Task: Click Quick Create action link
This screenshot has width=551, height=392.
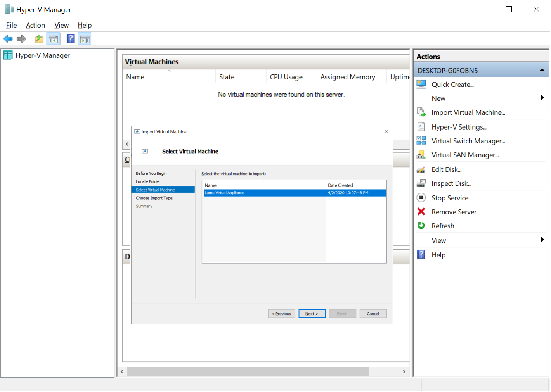Action: pyautogui.click(x=453, y=85)
